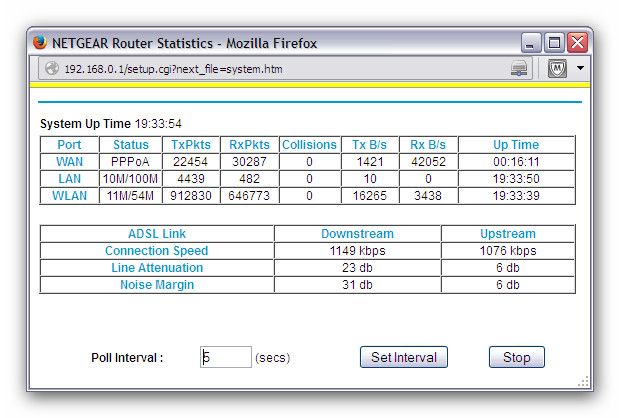Click the Downstream header cell
This screenshot has height=418, width=620.
(357, 234)
